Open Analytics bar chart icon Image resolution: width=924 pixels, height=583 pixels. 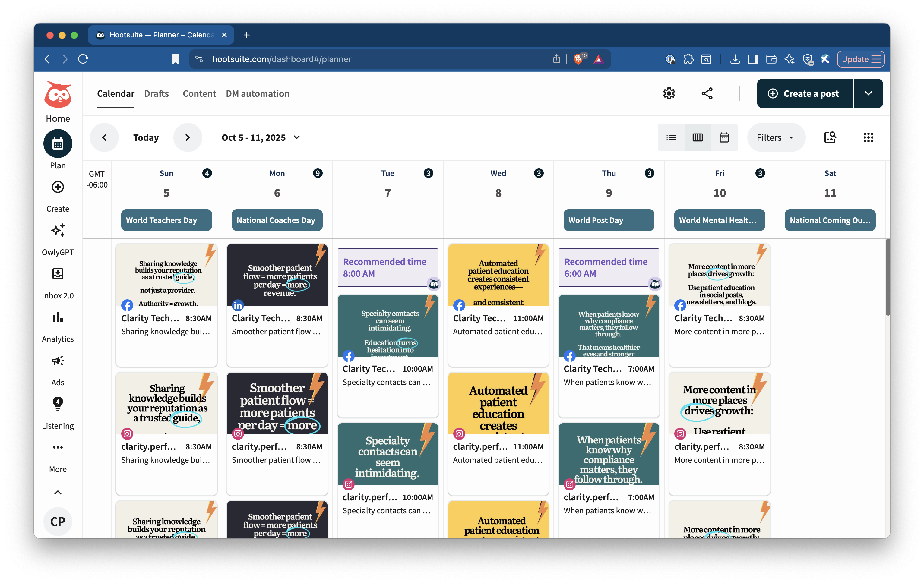click(x=58, y=317)
